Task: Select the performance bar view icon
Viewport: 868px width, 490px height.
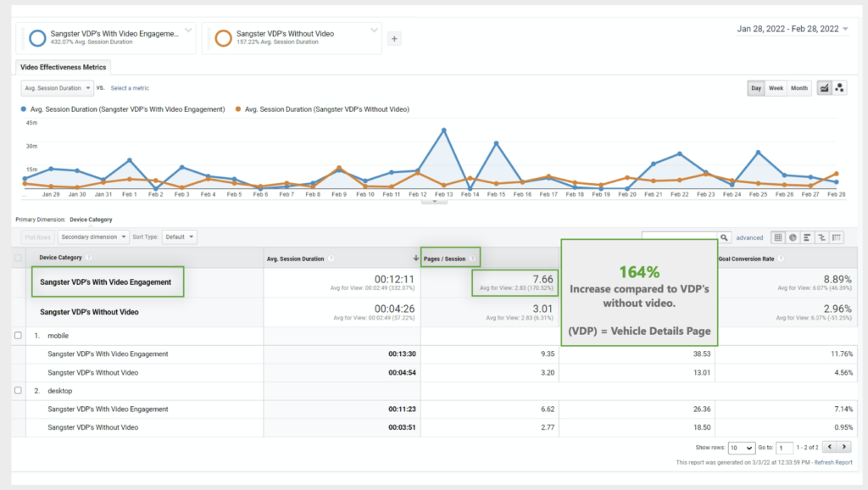Action: click(x=807, y=237)
